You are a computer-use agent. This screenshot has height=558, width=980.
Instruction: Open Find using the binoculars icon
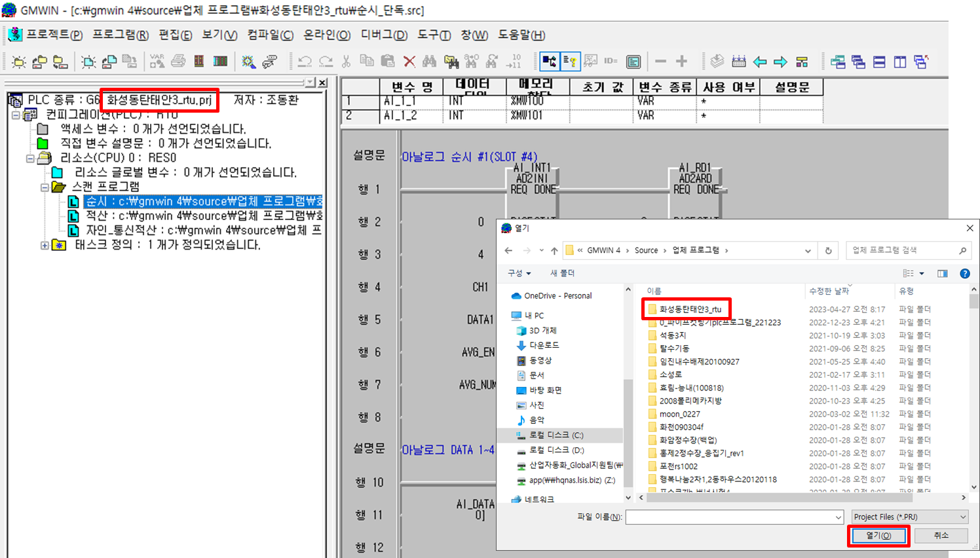430,61
